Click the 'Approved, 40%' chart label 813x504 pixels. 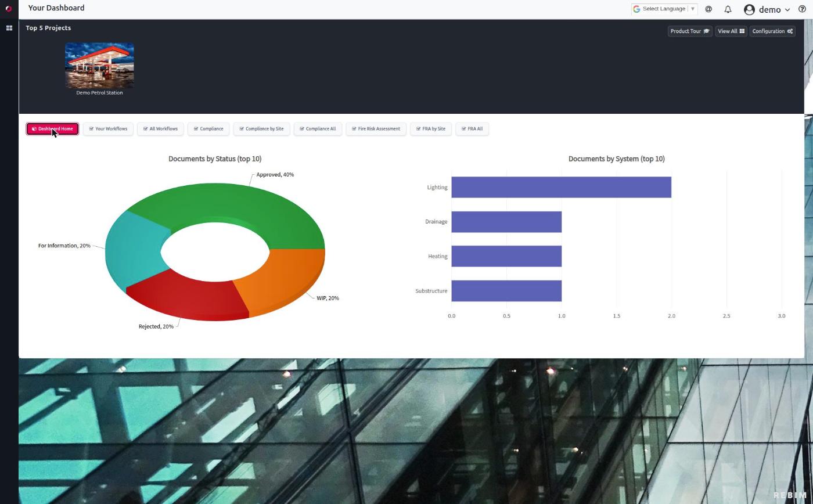[275, 175]
